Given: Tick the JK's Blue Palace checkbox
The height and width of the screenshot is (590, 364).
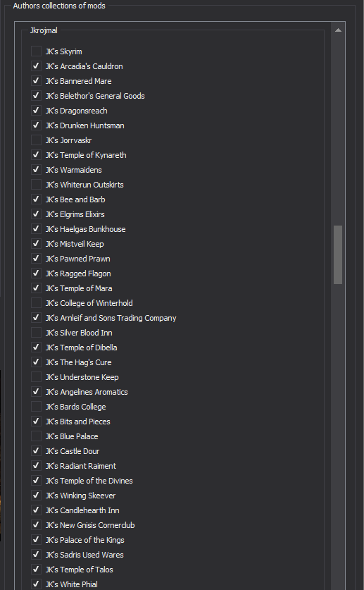Looking at the screenshot, I should coord(36,436).
